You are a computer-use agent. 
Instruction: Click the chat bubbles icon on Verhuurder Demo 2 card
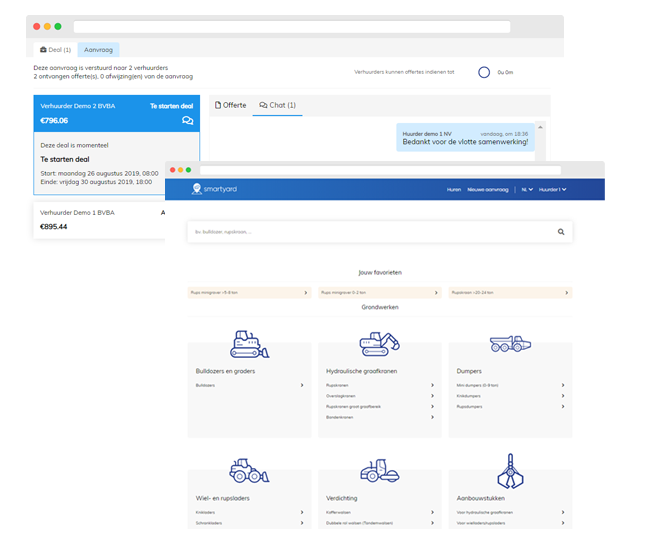[187, 121]
